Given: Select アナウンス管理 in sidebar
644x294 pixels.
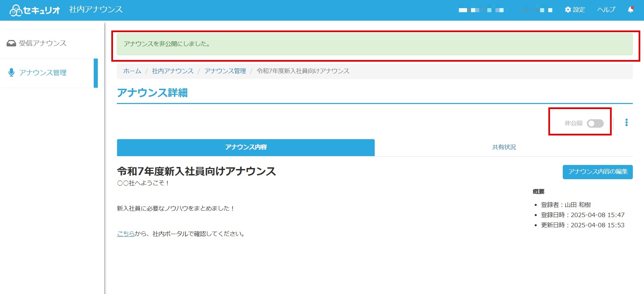Looking at the screenshot, I should point(50,73).
